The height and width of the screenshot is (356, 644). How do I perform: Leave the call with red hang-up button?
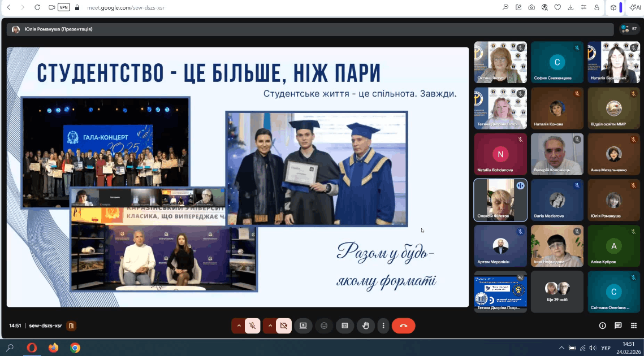(x=403, y=325)
